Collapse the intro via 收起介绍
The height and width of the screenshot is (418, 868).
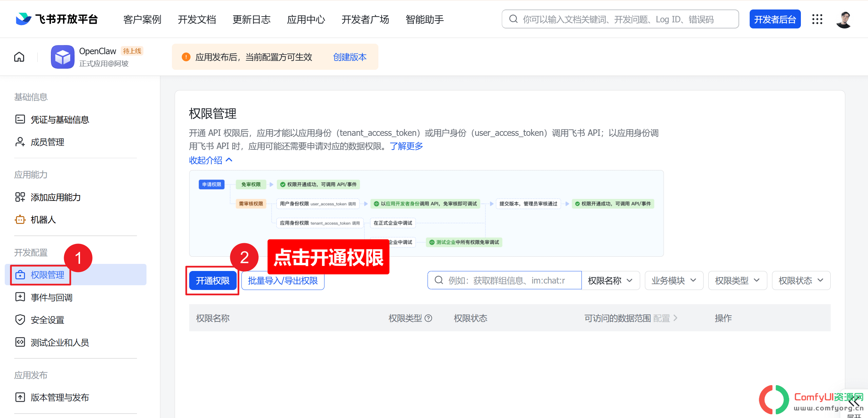211,160
